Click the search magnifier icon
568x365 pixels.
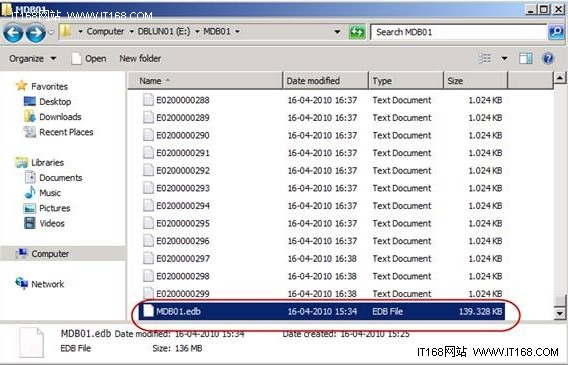(556, 32)
